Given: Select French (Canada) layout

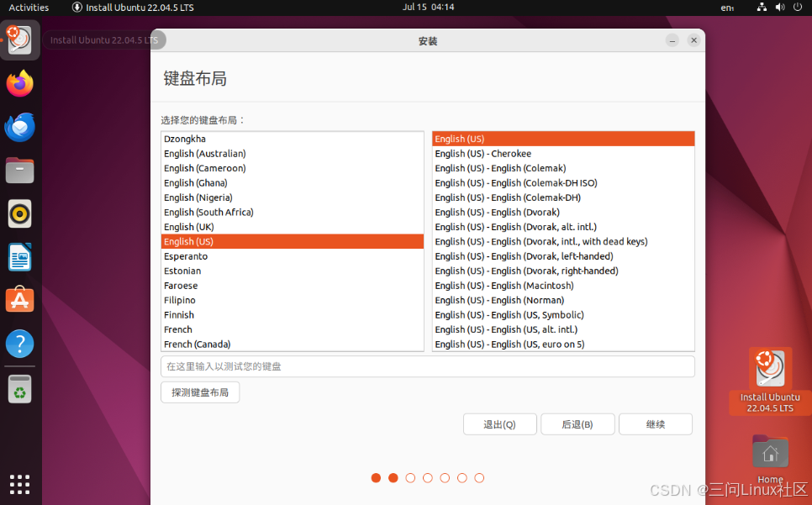Looking at the screenshot, I should coord(293,344).
